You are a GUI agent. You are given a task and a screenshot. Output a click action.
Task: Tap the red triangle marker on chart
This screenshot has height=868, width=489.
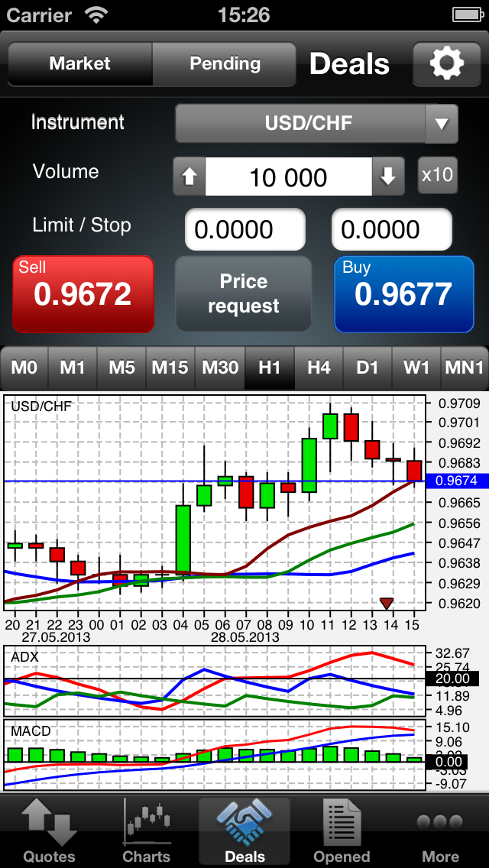pos(387,603)
